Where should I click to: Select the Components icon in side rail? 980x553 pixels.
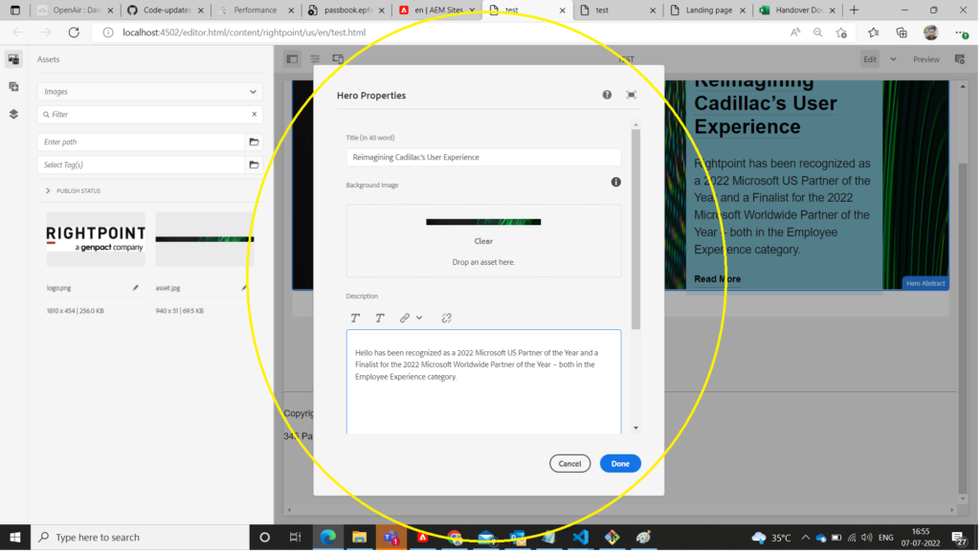click(13, 87)
